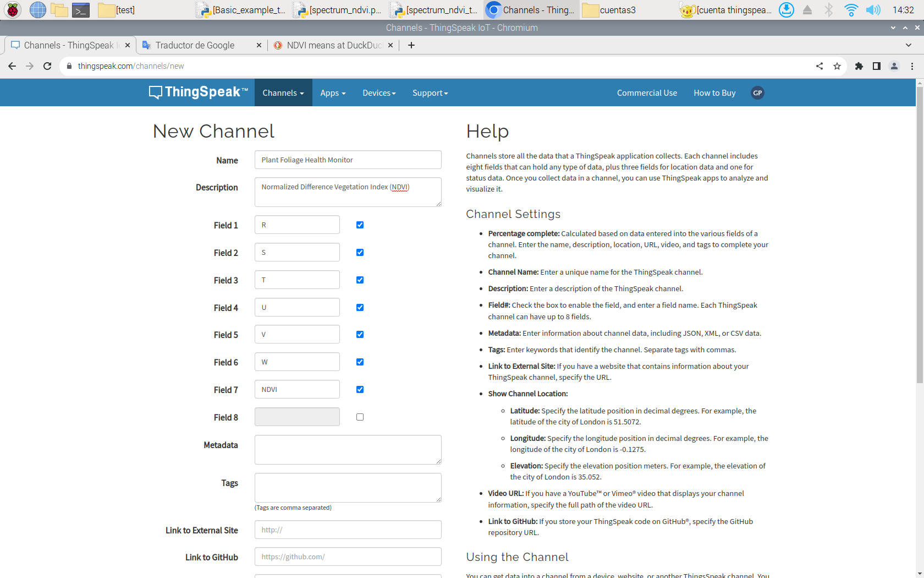Uncheck the Field 1 checkbox
Image resolution: width=924 pixels, height=578 pixels.
click(360, 225)
